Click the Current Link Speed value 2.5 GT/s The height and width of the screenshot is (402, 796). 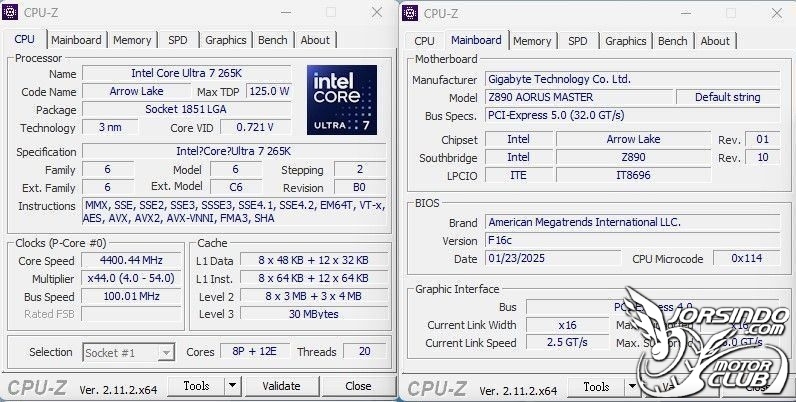568,343
